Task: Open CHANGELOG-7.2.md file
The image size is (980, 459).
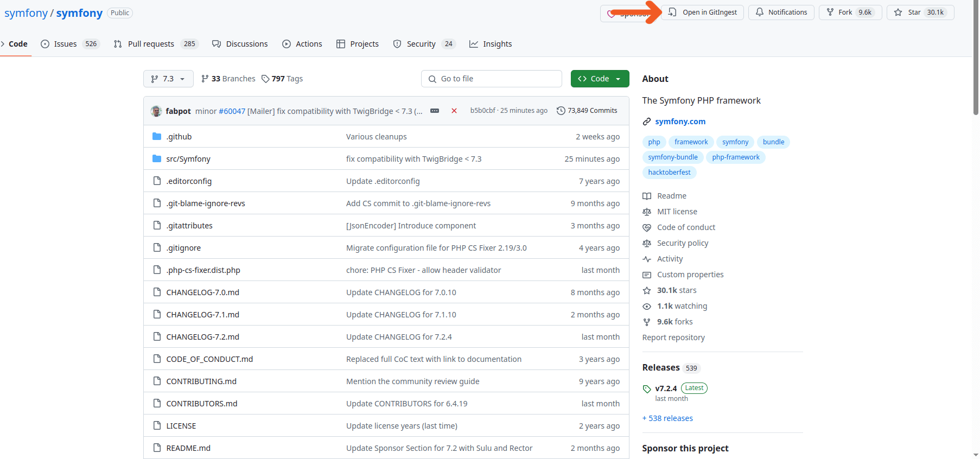Action: 202,337
